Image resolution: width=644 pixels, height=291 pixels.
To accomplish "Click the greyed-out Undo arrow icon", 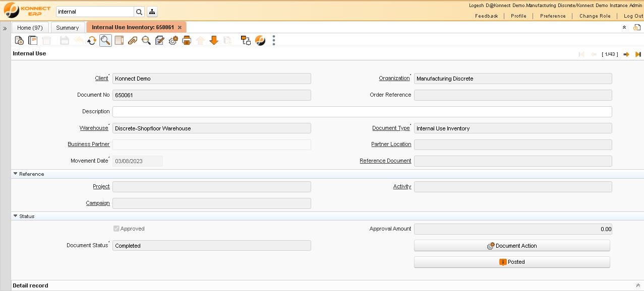I will [x=78, y=41].
